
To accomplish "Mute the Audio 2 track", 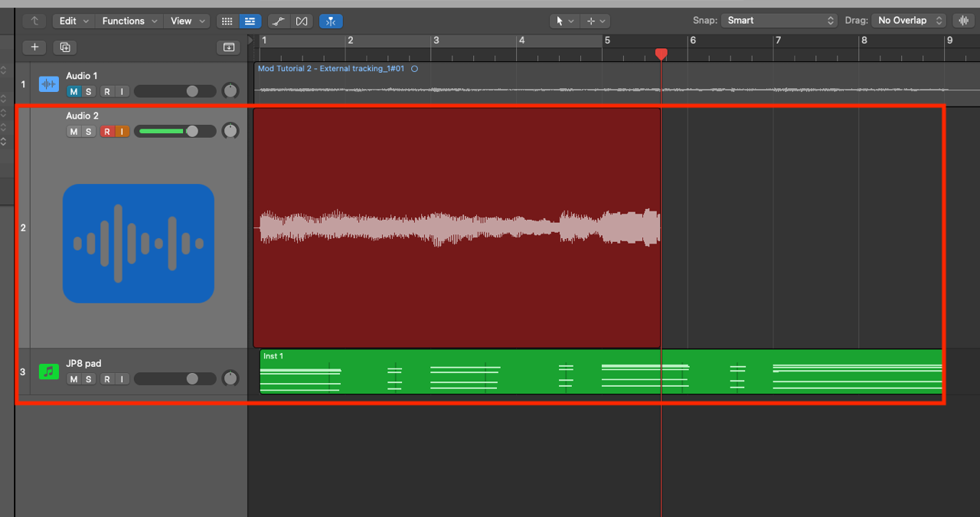I will point(73,131).
